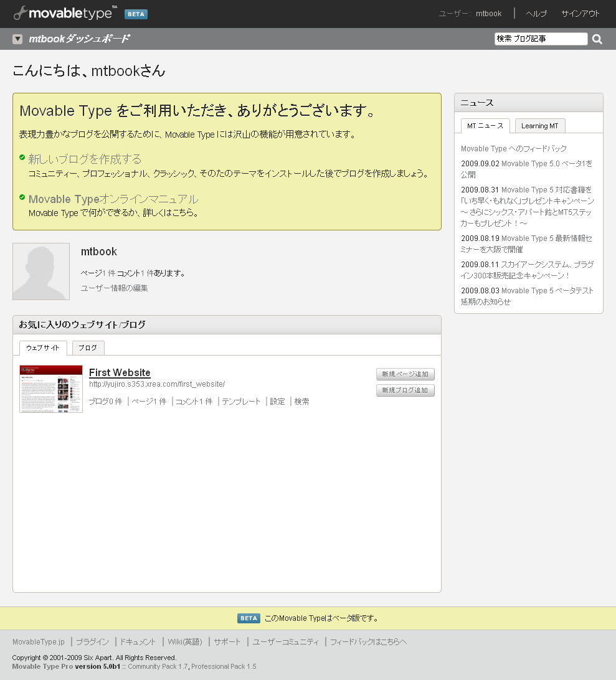This screenshot has height=680, width=616.
Task: Click the mtbook profile avatar image
Action: [x=41, y=272]
